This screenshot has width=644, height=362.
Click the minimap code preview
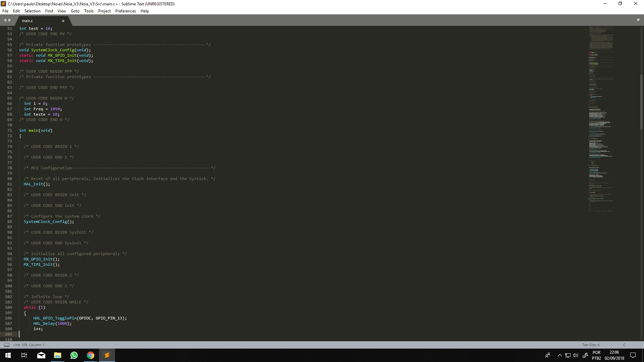600,117
